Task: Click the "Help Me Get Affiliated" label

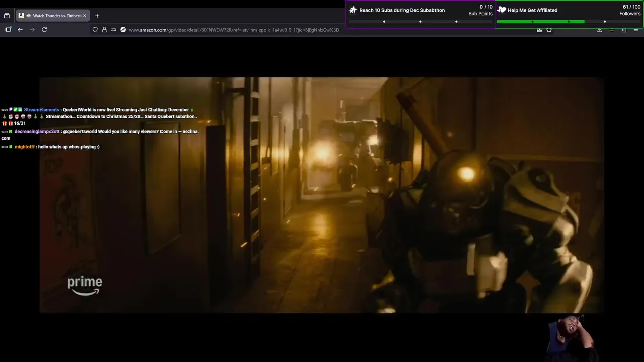Action: [532, 10]
